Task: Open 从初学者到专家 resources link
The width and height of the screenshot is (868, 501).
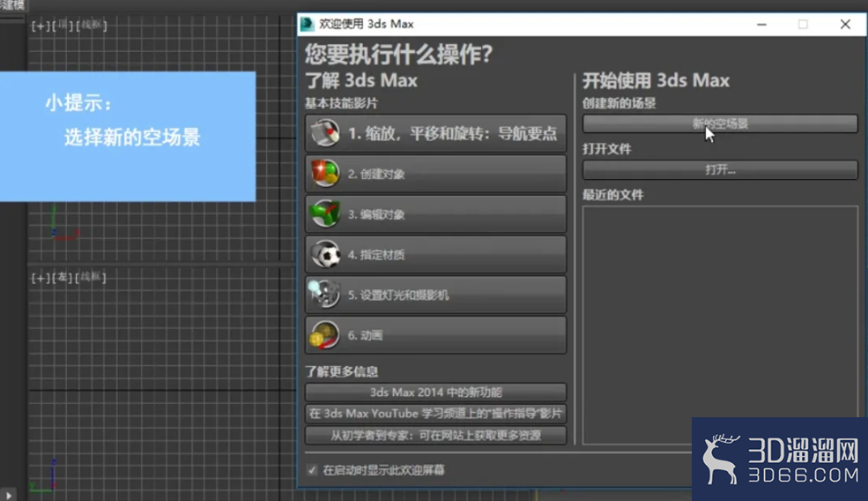Action: pyautogui.click(x=435, y=435)
